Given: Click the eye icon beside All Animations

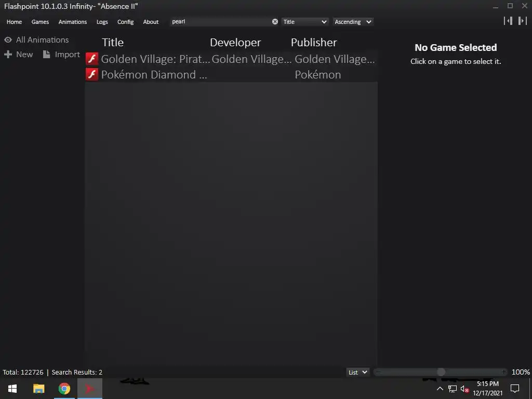Looking at the screenshot, I should (8, 39).
